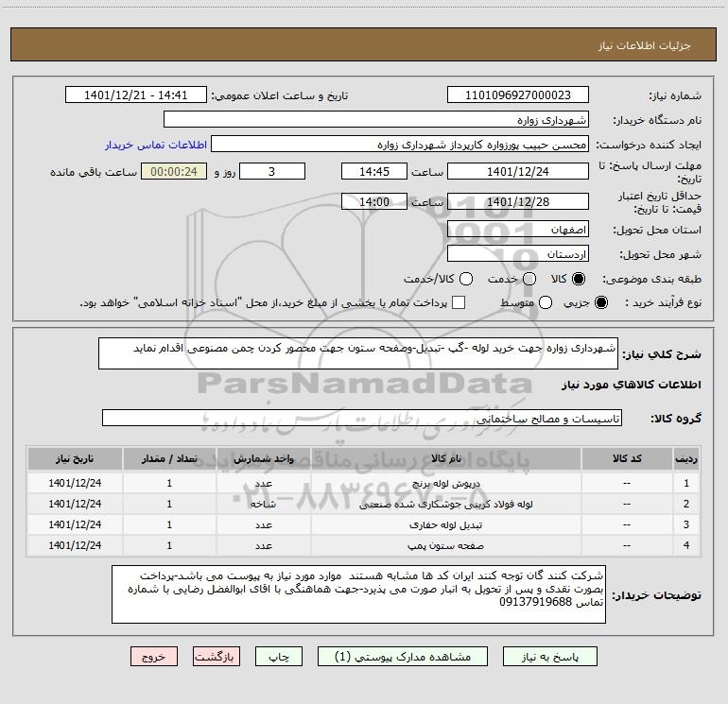Select the کالا/خدمت radio button

coord(466,279)
